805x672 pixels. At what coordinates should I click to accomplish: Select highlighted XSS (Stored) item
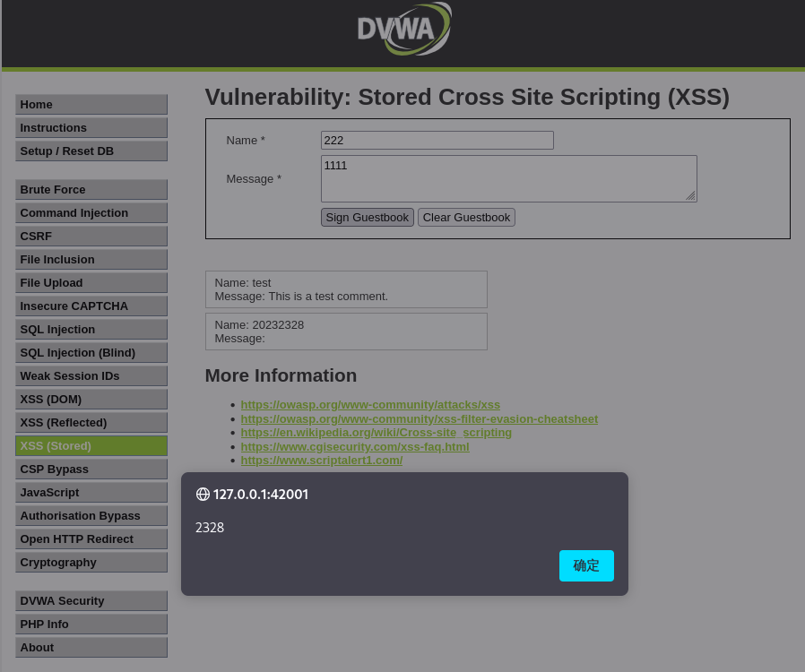tap(91, 446)
